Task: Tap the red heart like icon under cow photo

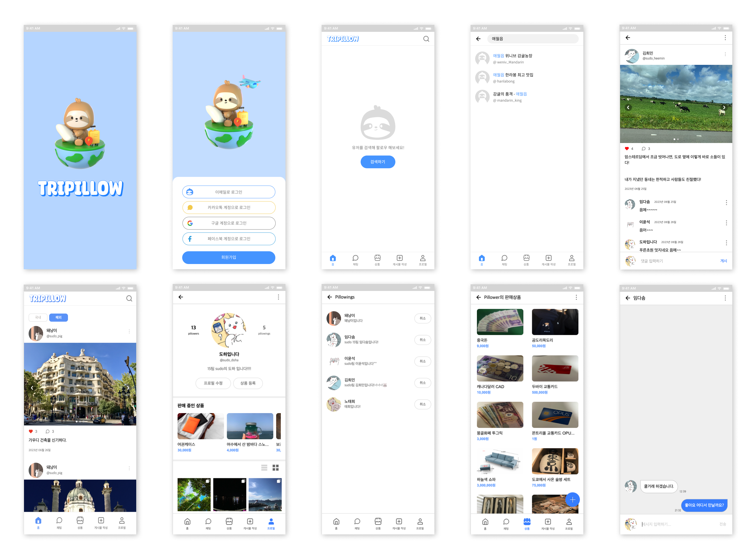Action: point(626,149)
